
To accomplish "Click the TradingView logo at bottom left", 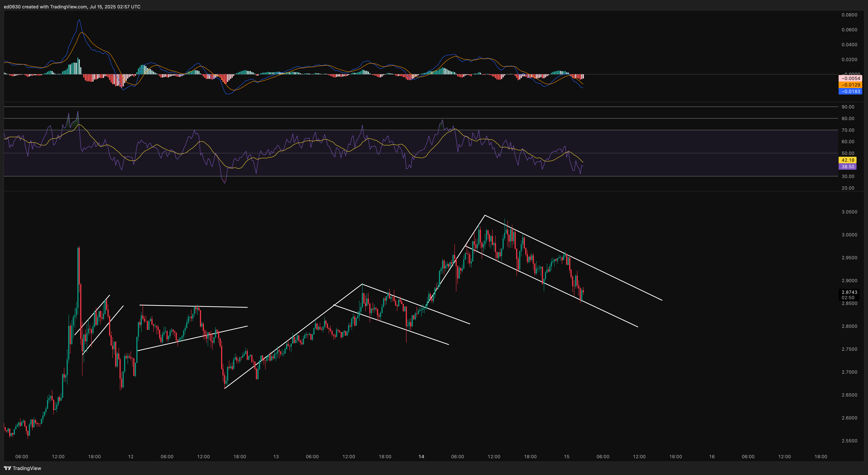I will (22, 468).
